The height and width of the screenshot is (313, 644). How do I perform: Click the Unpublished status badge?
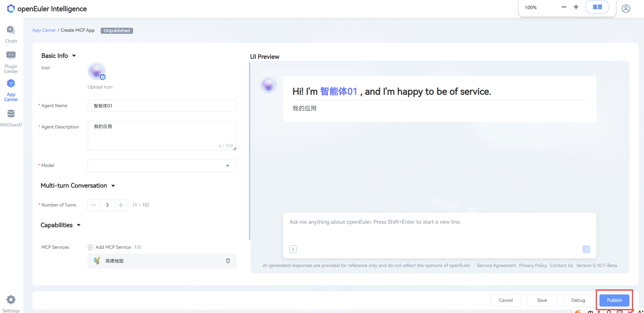pyautogui.click(x=117, y=30)
